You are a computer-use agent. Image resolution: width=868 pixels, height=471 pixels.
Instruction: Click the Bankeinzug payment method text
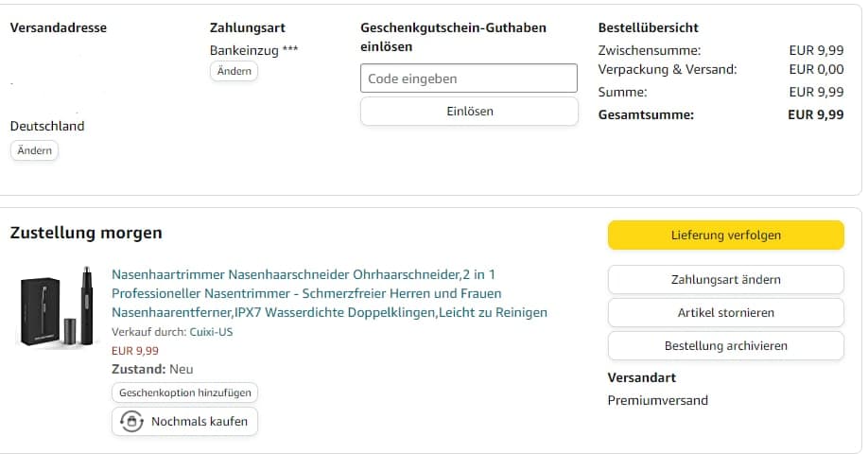[x=253, y=50]
